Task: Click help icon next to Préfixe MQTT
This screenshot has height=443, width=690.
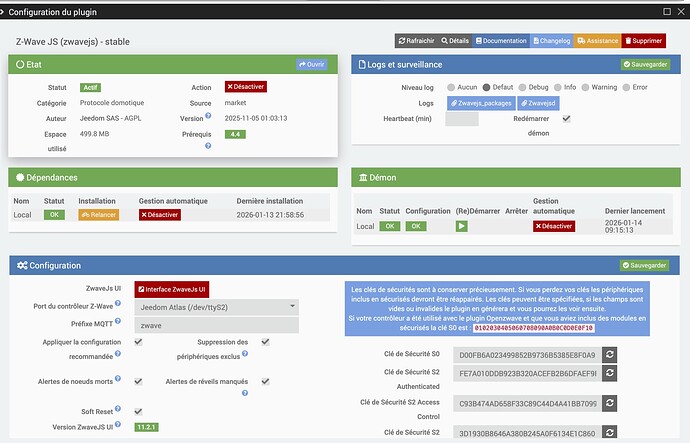Action: pyautogui.click(x=118, y=321)
